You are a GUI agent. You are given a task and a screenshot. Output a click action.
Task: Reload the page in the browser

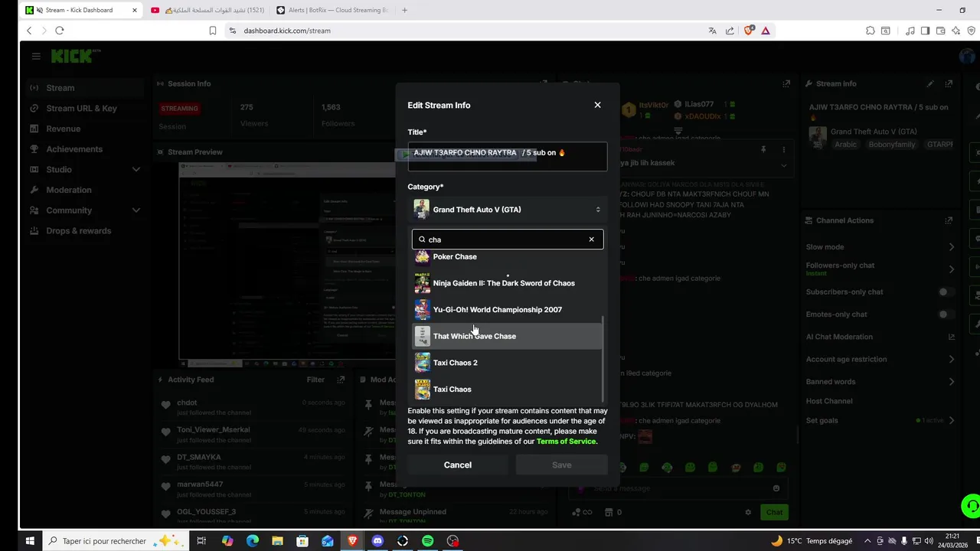pyautogui.click(x=60, y=31)
